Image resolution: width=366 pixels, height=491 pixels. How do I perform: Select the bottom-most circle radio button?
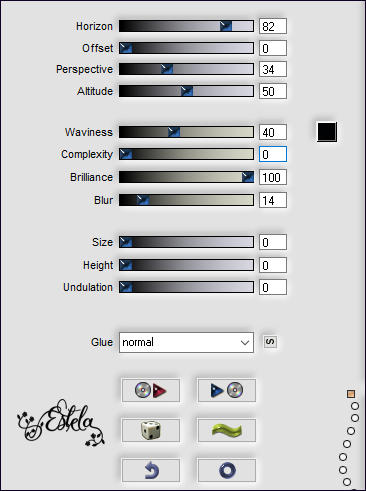point(347,482)
